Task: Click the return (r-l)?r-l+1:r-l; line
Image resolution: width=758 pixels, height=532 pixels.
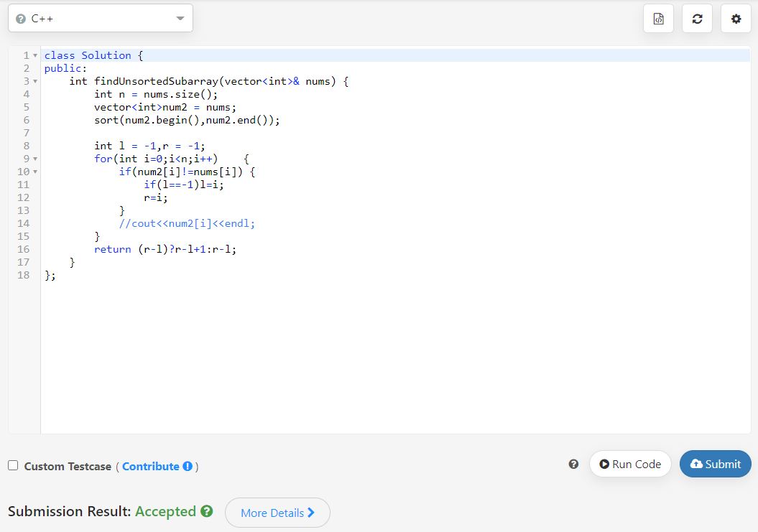Action: pos(165,249)
